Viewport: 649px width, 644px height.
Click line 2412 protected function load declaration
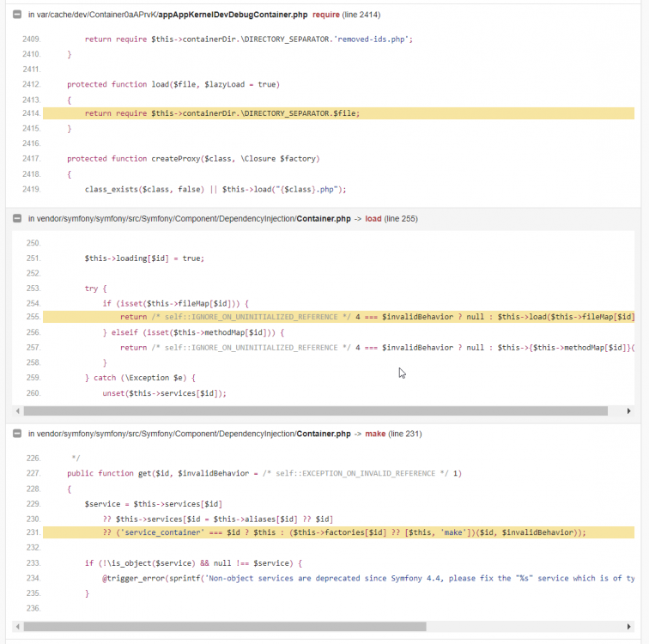[x=173, y=84]
